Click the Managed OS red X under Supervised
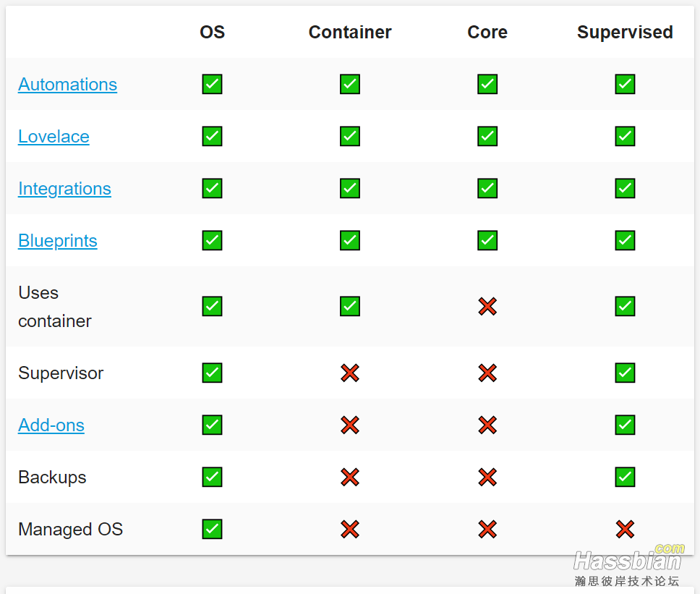The height and width of the screenshot is (594, 700). click(625, 530)
